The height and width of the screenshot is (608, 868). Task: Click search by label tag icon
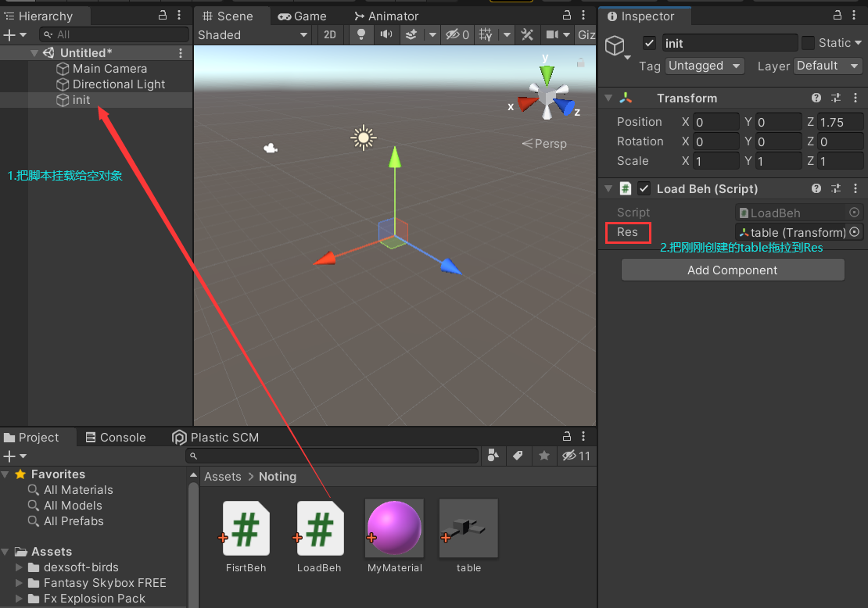click(518, 456)
